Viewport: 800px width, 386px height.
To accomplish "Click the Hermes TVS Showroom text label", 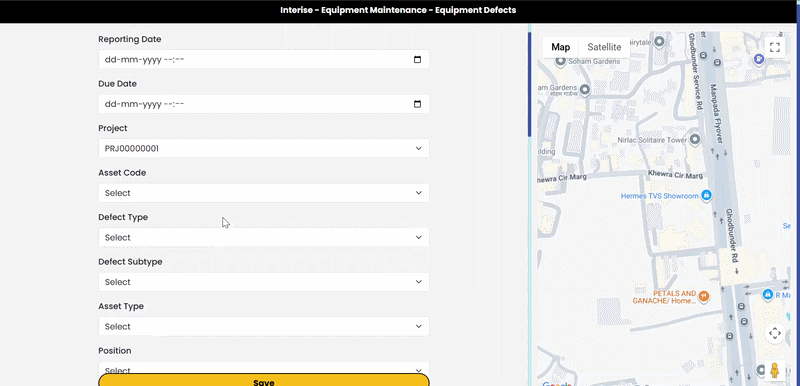I will click(x=659, y=196).
